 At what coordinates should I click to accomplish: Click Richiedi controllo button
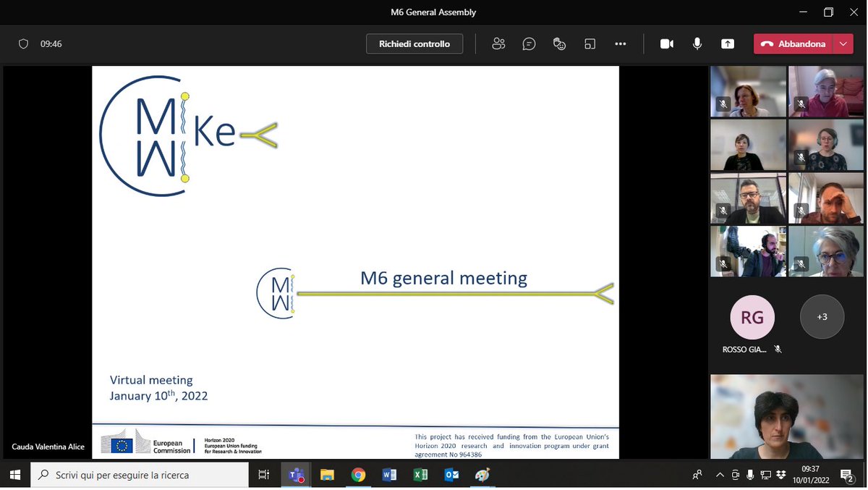414,43
